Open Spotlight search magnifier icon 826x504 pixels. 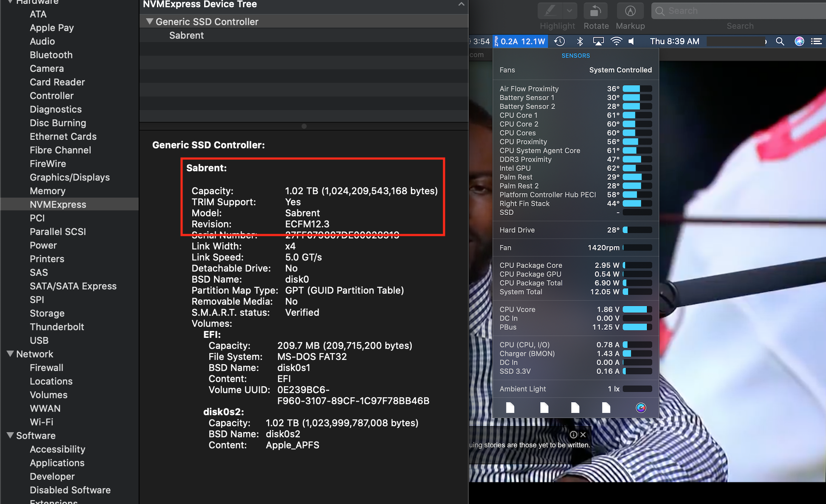coord(780,41)
